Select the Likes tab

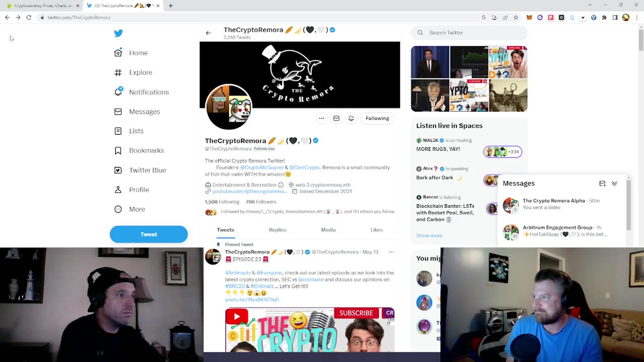tap(376, 230)
